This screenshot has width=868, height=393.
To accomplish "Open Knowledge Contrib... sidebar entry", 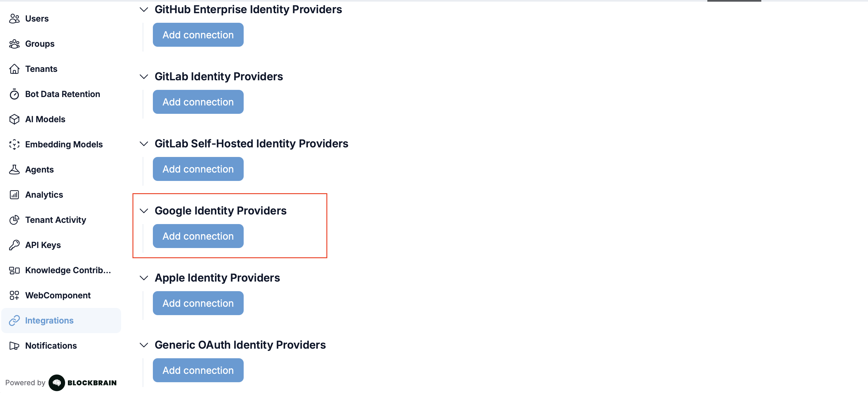I will click(x=68, y=270).
